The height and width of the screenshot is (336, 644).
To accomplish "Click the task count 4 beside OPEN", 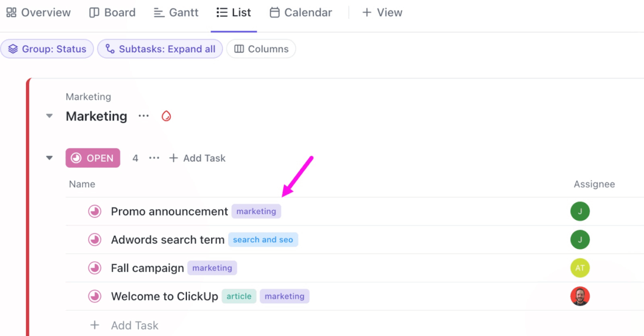I will pyautogui.click(x=135, y=158).
